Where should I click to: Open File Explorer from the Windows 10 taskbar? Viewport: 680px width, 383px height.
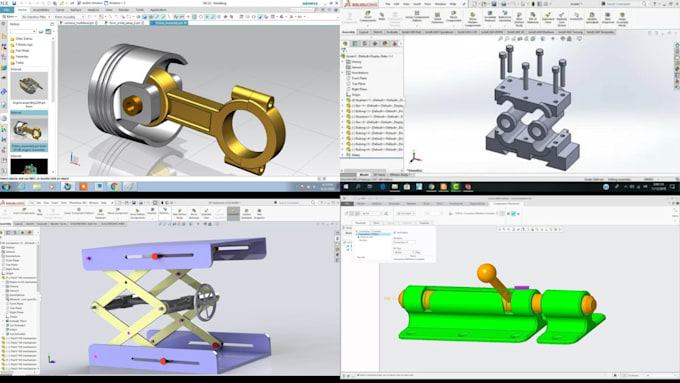pos(395,187)
